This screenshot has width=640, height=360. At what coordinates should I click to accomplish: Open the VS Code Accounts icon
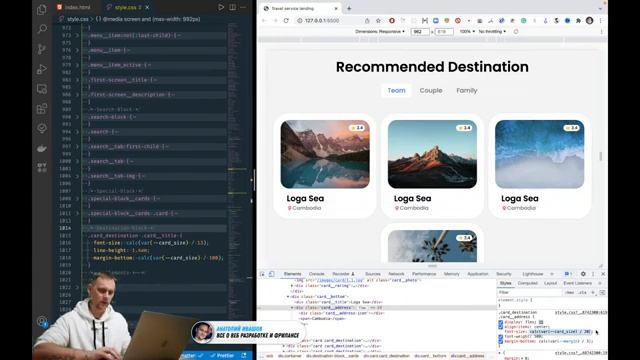coord(42,322)
